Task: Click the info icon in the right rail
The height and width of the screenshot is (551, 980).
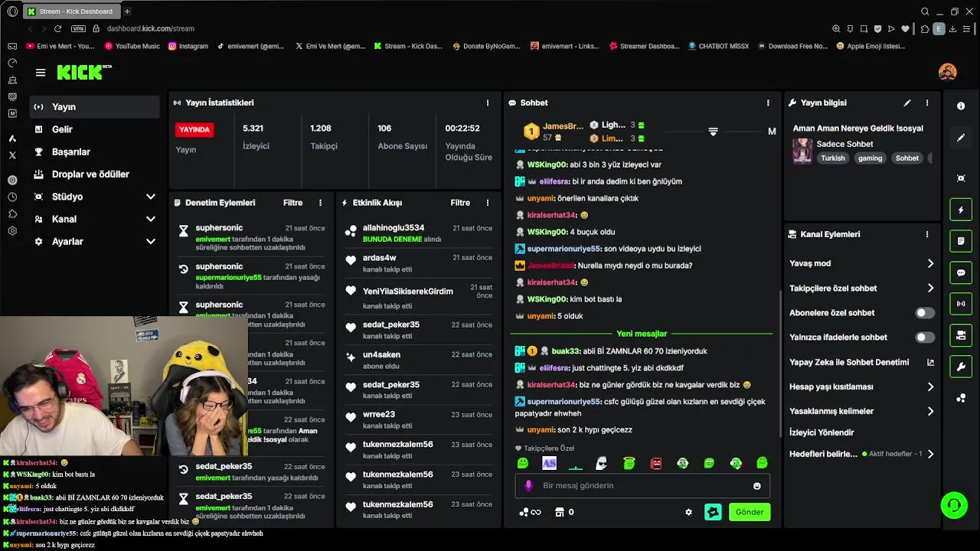Action: [x=961, y=106]
